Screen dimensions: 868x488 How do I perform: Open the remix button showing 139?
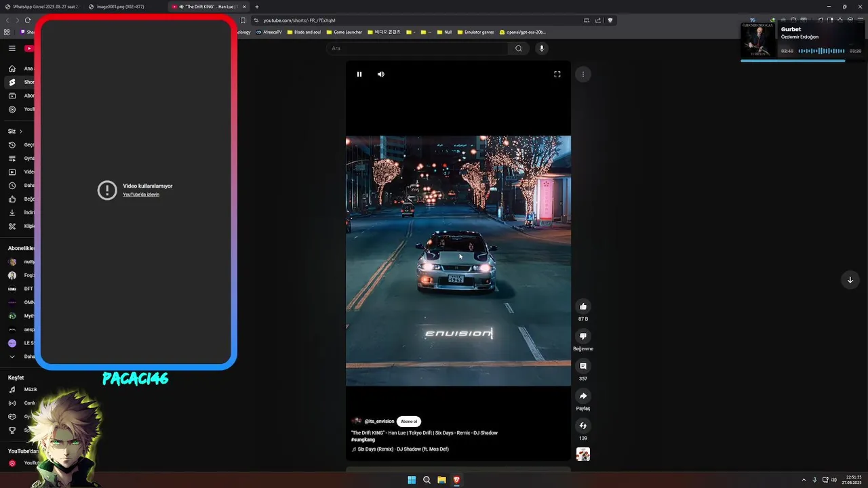point(583,426)
